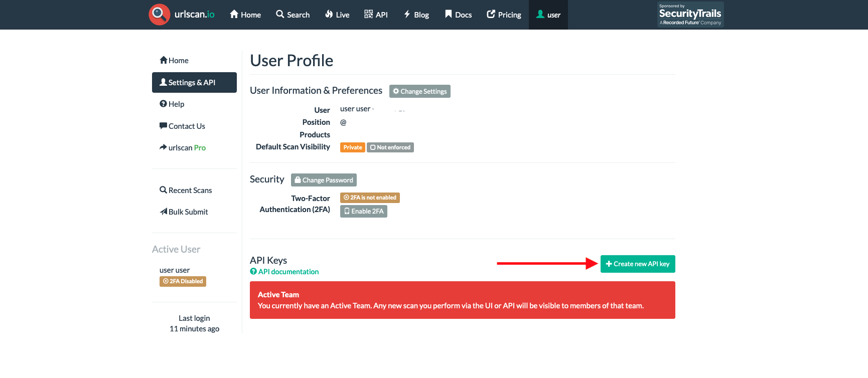Click the flame icon next to Live
Screen dimensions: 868x378
point(329,14)
